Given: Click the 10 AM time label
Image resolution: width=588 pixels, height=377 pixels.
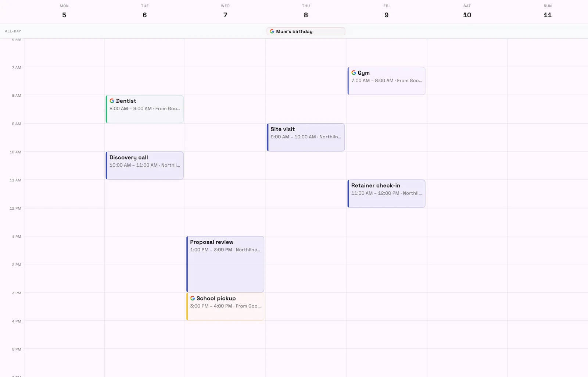Looking at the screenshot, I should [x=15, y=152].
